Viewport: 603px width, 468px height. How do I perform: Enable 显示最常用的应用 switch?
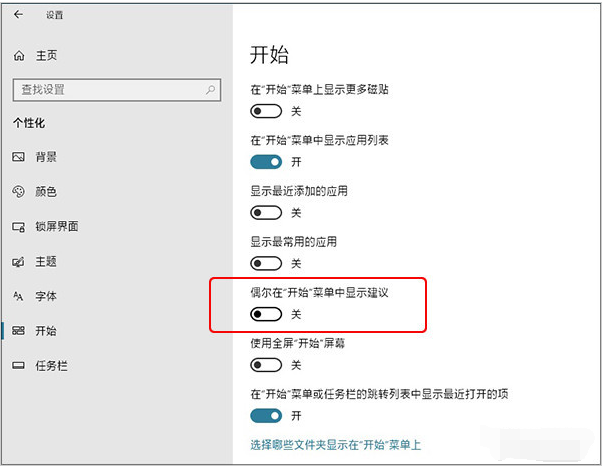click(266, 264)
